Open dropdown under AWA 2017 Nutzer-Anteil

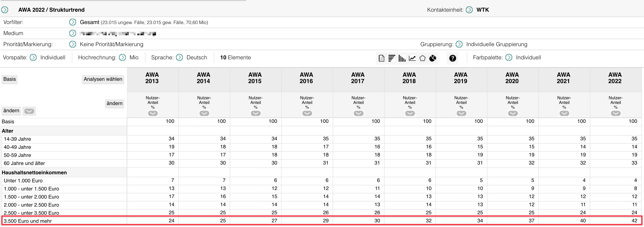(359, 113)
